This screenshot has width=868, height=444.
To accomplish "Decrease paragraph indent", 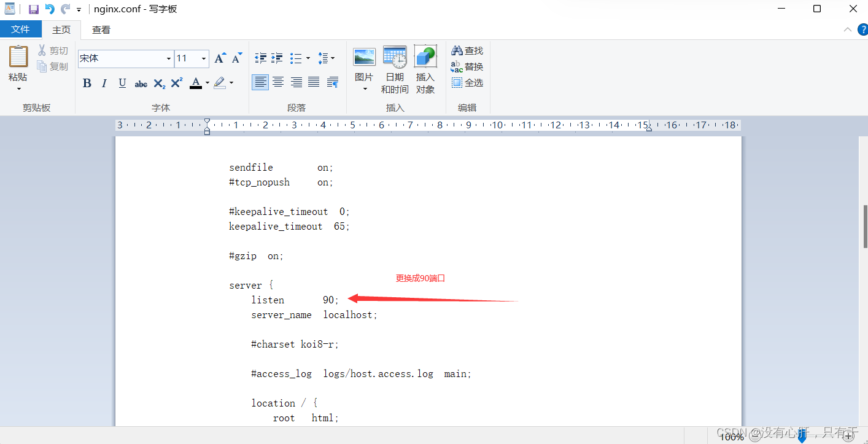I will 261,58.
